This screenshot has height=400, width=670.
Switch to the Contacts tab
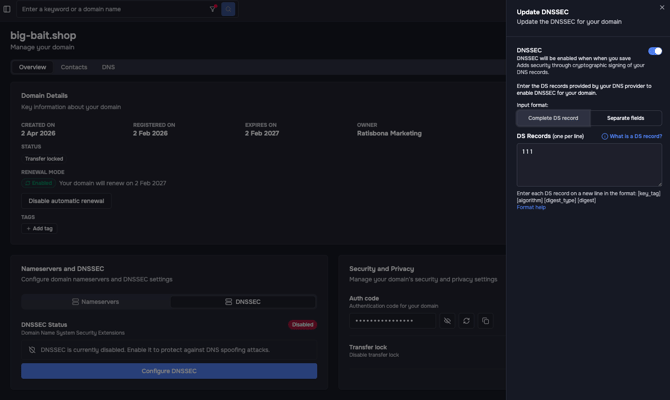[74, 67]
